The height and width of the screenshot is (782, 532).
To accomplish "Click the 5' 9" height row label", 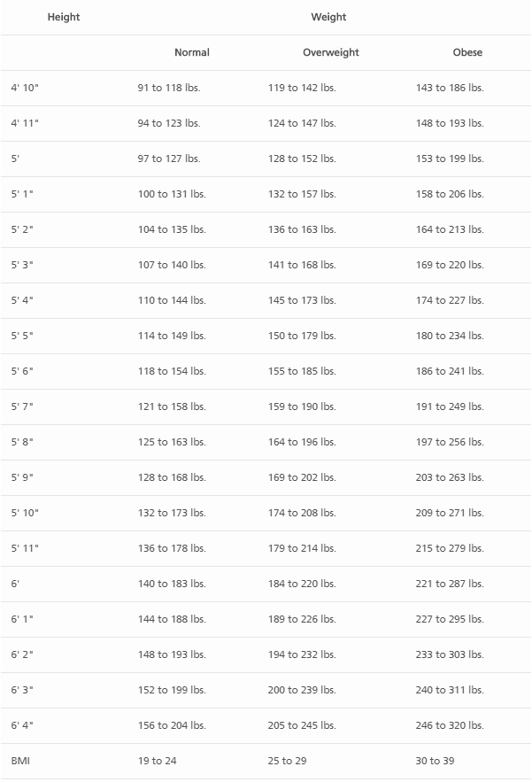I will (22, 477).
